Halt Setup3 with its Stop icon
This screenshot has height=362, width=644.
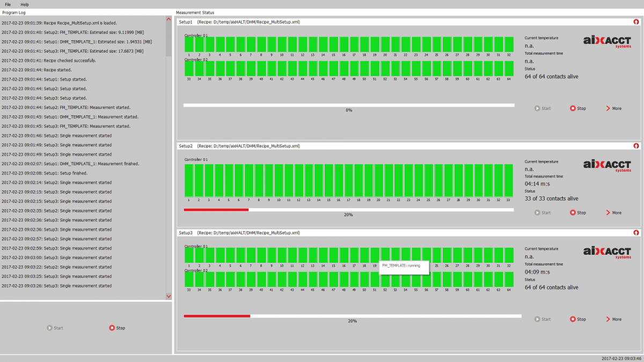577,319
